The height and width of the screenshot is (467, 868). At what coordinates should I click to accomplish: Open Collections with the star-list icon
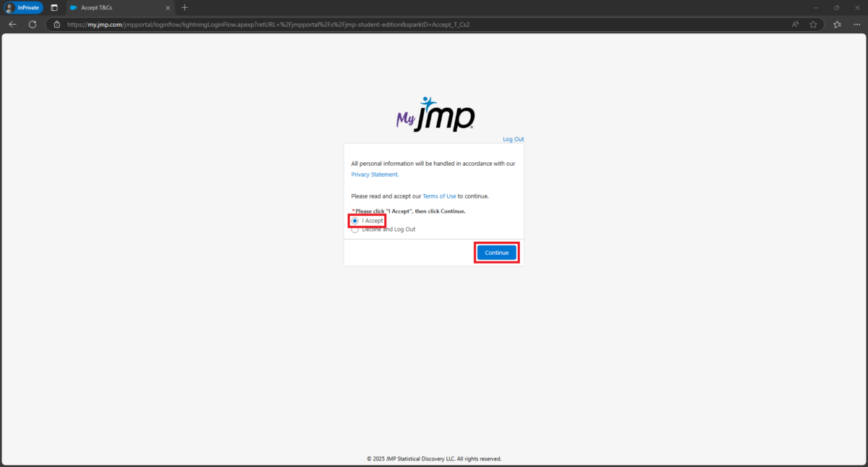[x=837, y=24]
